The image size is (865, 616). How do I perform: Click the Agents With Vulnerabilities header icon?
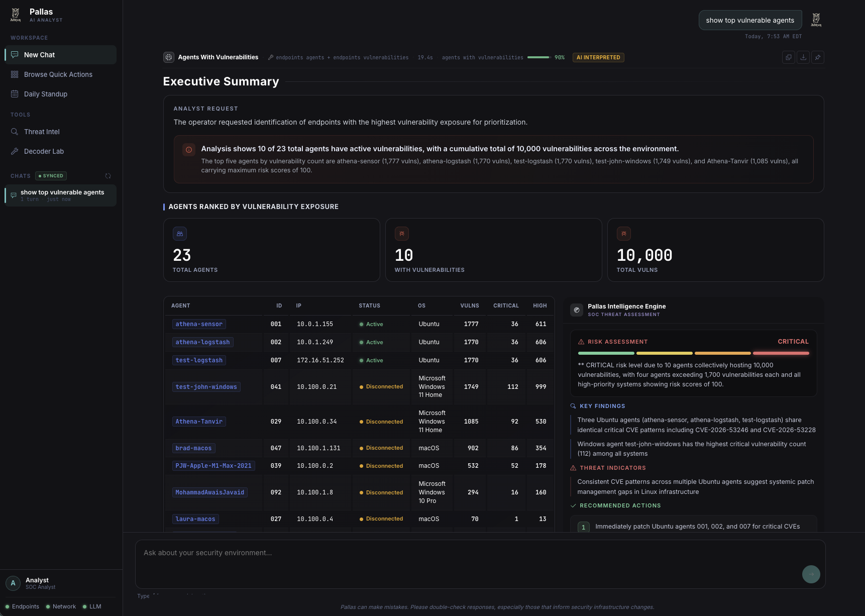(x=169, y=57)
